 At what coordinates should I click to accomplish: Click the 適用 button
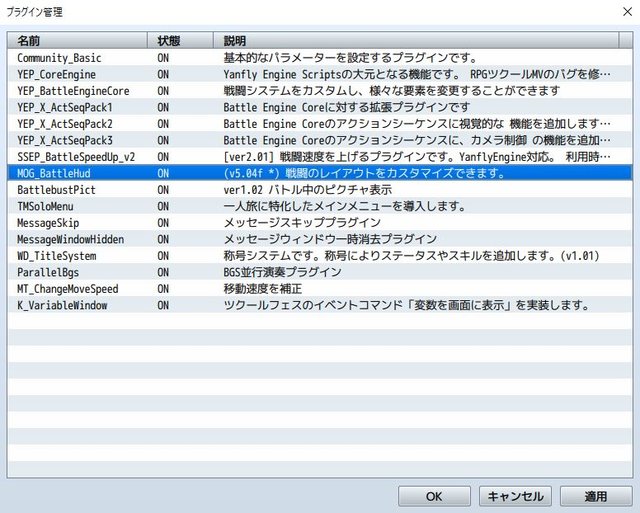tap(596, 496)
